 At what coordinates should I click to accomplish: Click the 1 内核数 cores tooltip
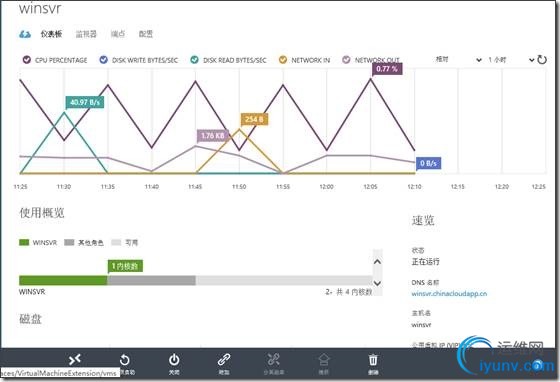pos(125,266)
